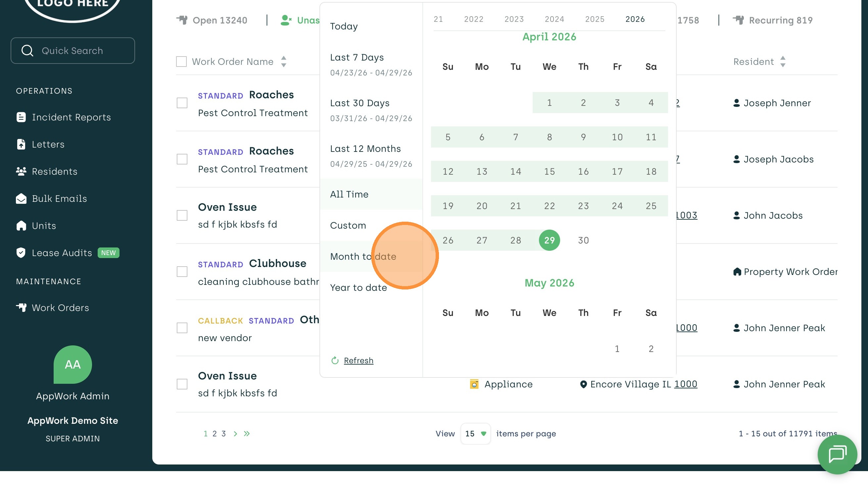The width and height of the screenshot is (868, 485).
Task: Select the Clubhouse work order checkbox
Action: [182, 272]
